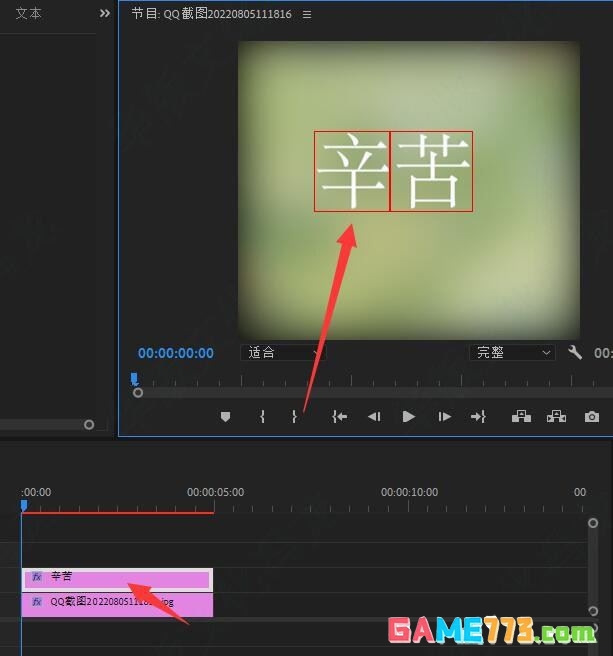Image resolution: width=613 pixels, height=656 pixels.
Task: Open the 适合 zoom level dropdown
Action: point(283,353)
